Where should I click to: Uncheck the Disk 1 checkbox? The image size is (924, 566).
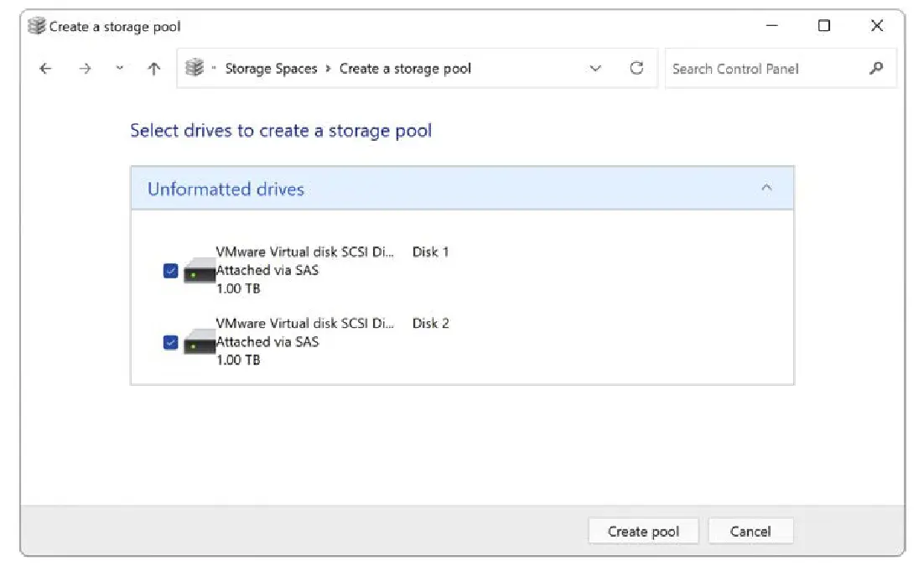171,271
